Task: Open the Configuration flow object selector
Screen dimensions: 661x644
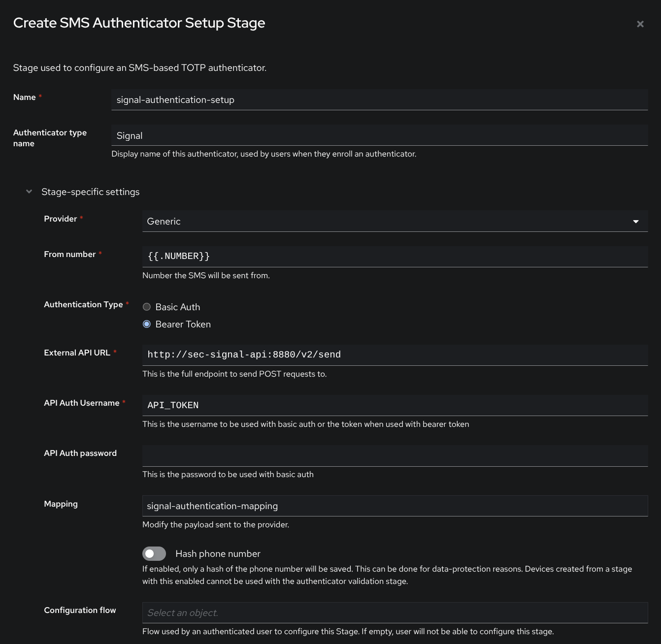Action: pyautogui.click(x=394, y=612)
